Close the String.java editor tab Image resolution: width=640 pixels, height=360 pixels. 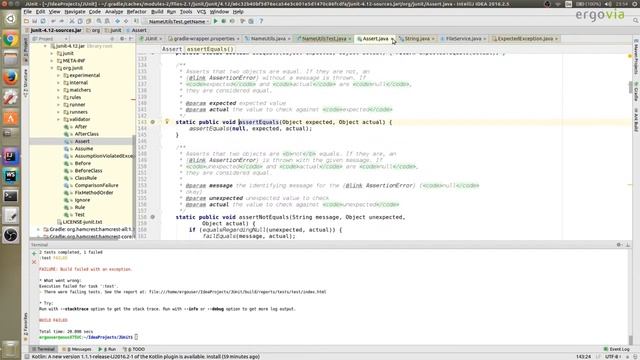click(433, 39)
